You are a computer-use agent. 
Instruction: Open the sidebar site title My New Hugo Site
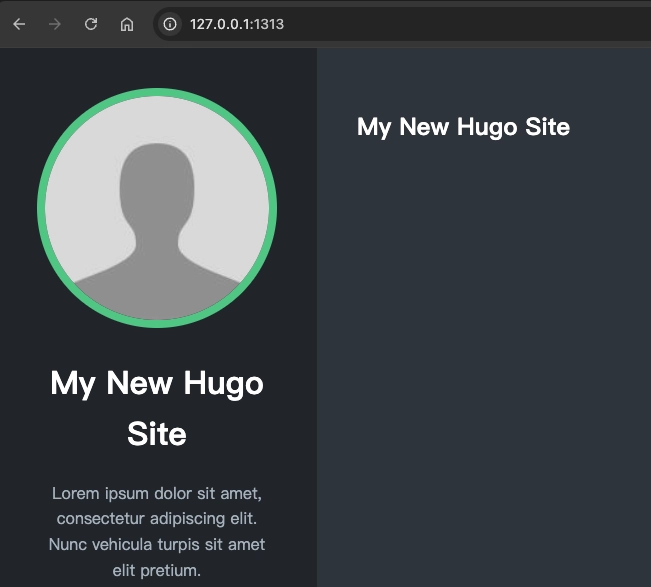coord(157,408)
